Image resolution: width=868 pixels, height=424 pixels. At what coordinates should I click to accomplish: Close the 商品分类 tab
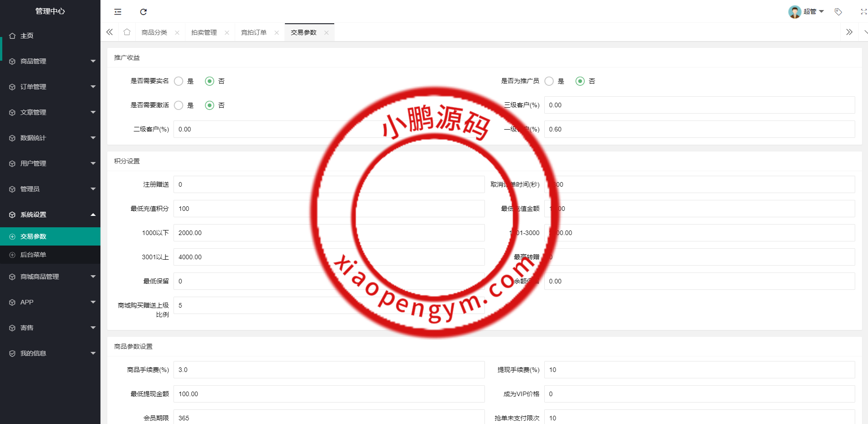tap(177, 32)
